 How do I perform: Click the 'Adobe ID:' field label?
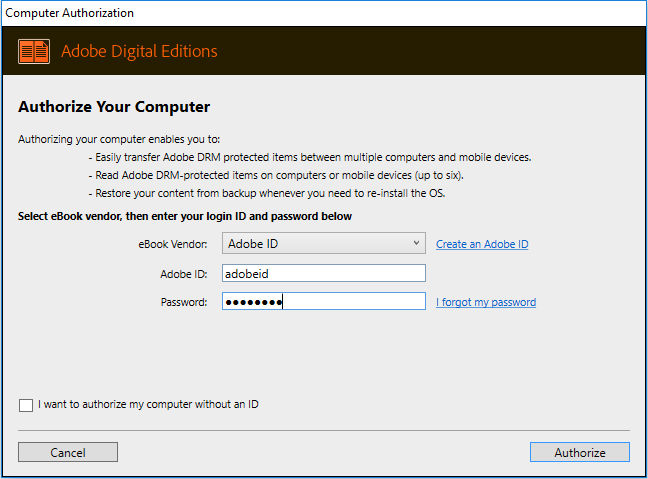(184, 273)
